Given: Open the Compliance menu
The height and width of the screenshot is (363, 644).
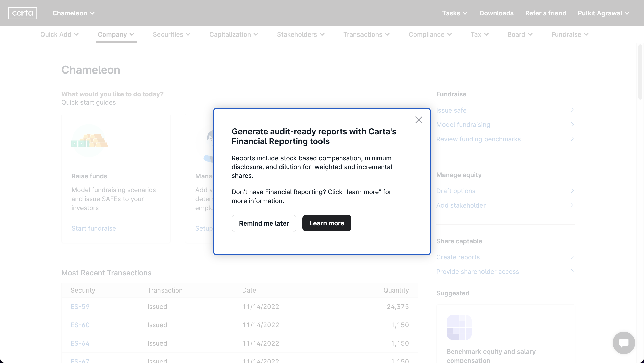Looking at the screenshot, I should tap(430, 34).
